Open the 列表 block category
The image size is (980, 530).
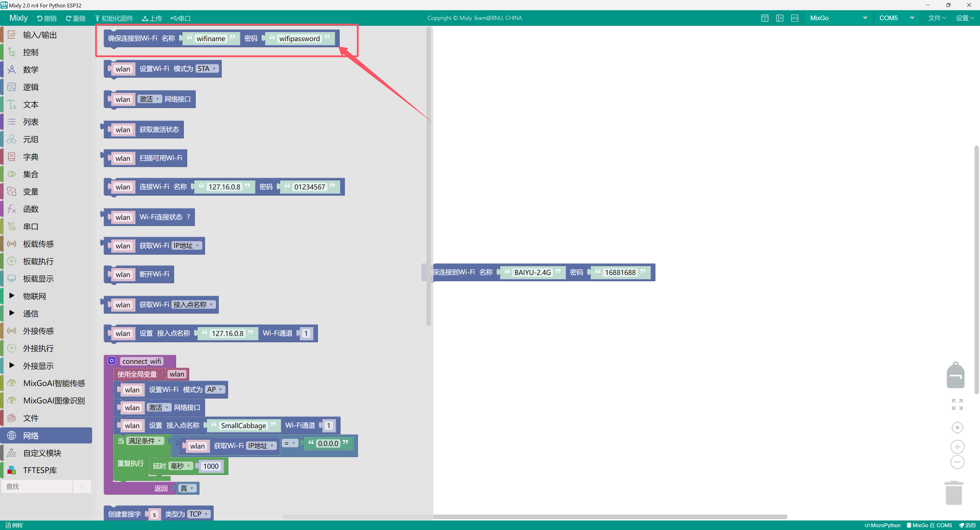point(46,122)
